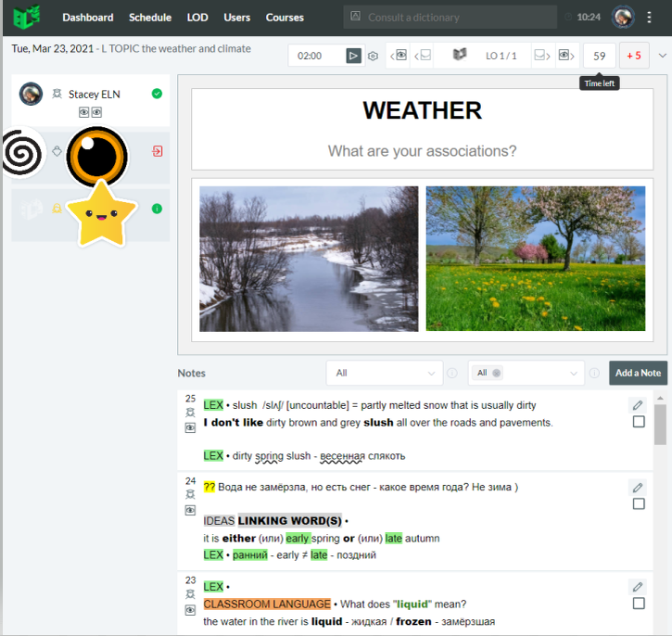Start the 02:00 timer with play button
672x636 pixels.
[353, 56]
